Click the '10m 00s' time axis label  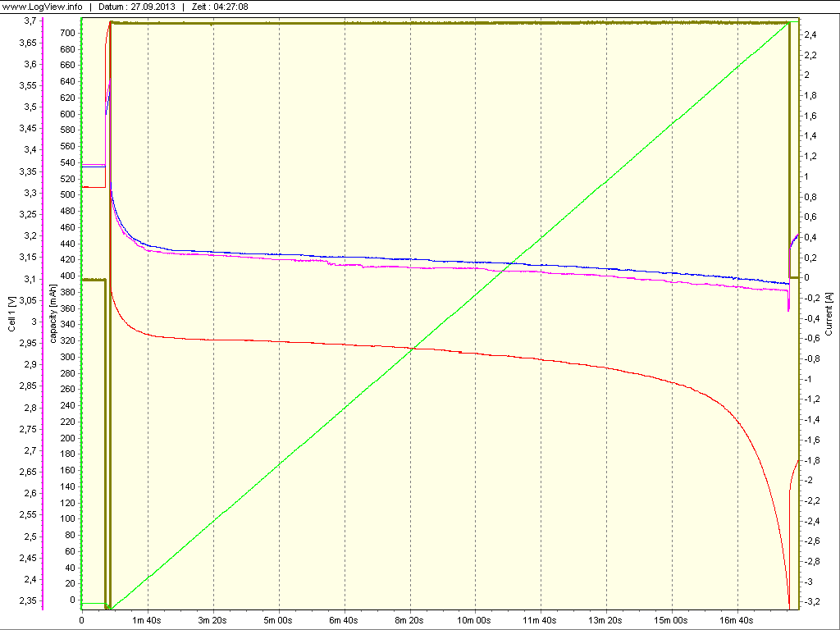pos(475,620)
